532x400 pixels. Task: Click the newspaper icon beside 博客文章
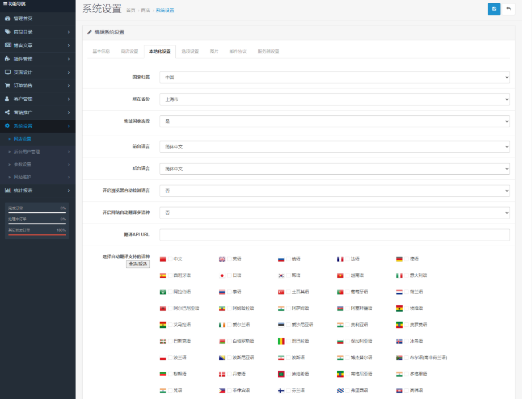coord(7,45)
